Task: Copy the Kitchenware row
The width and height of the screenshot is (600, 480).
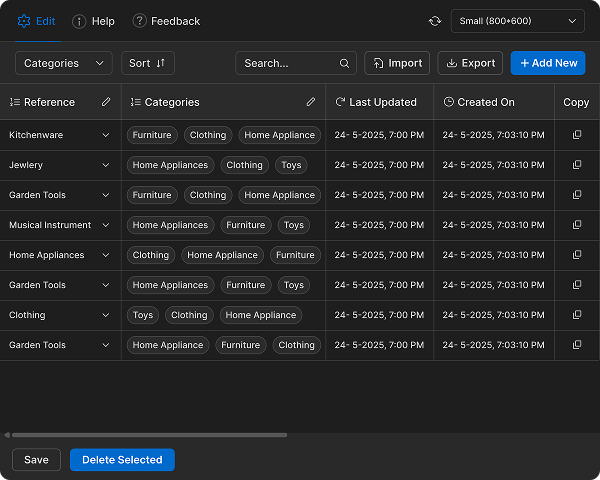Action: 577,135
